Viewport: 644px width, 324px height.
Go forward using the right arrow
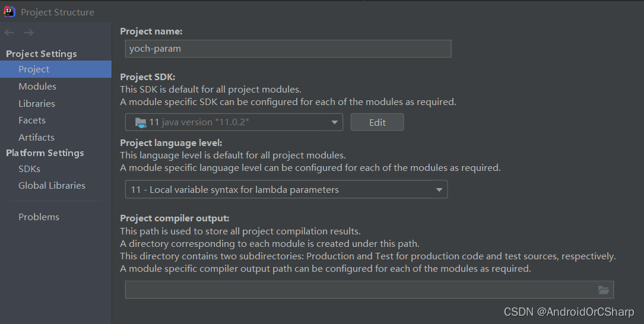28,33
